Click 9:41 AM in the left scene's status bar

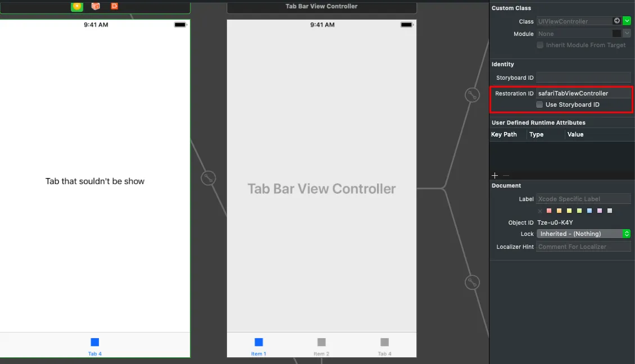tap(96, 25)
